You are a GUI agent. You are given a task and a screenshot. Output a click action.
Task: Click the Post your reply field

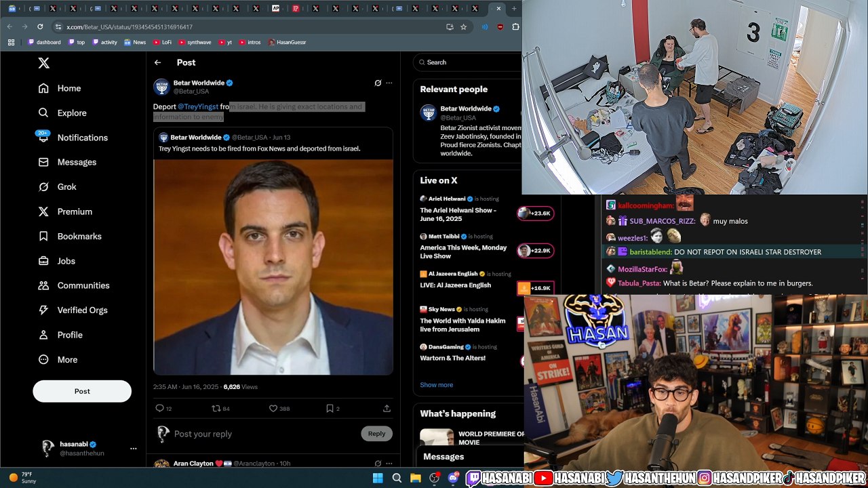pyautogui.click(x=264, y=434)
